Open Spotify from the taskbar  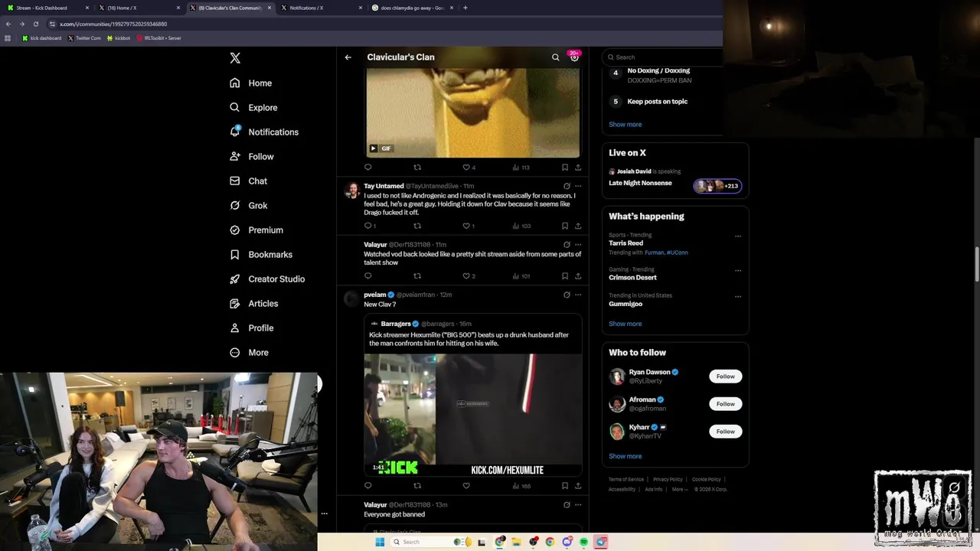point(583,542)
